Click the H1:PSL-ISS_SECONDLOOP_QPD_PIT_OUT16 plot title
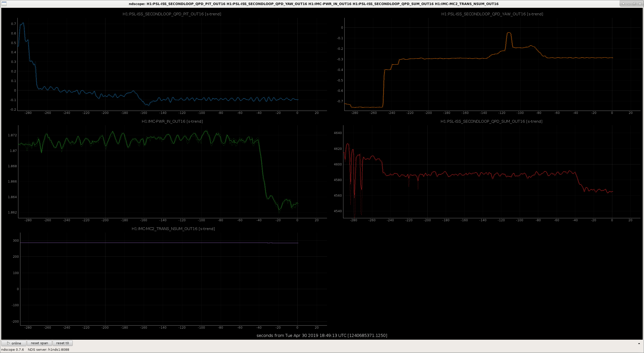 [172, 14]
